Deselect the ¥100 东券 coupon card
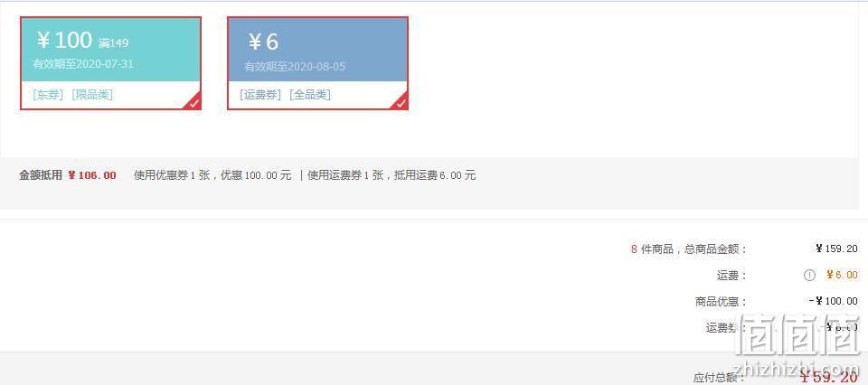 [x=110, y=63]
